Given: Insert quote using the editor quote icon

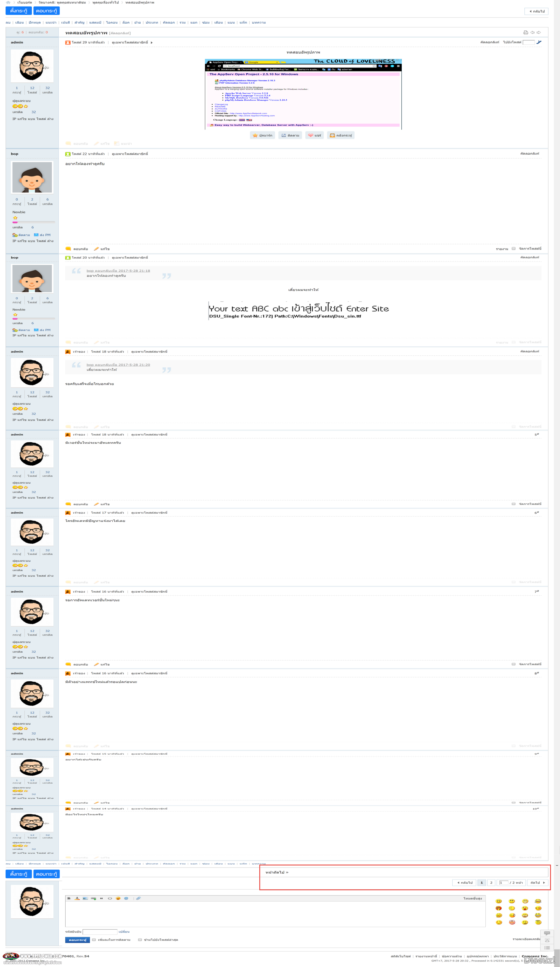Looking at the screenshot, I should tap(101, 898).
